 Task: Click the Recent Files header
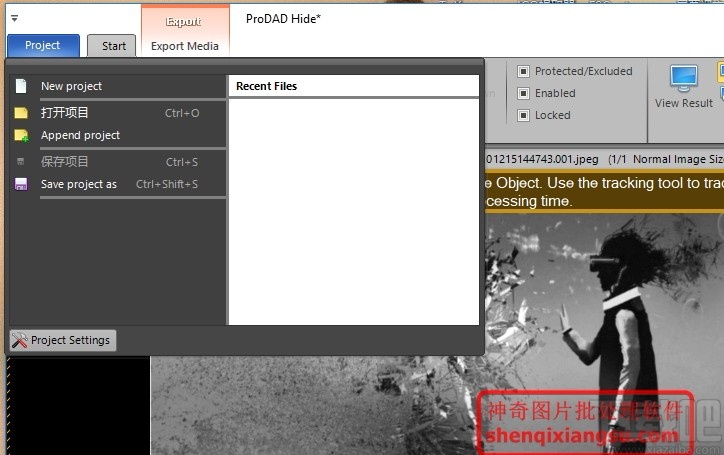point(266,86)
